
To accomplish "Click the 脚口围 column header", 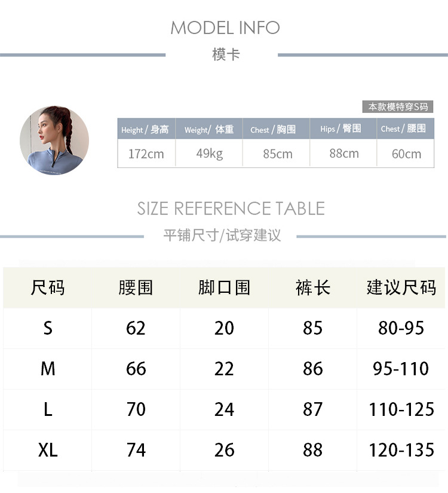I will 224,287.
